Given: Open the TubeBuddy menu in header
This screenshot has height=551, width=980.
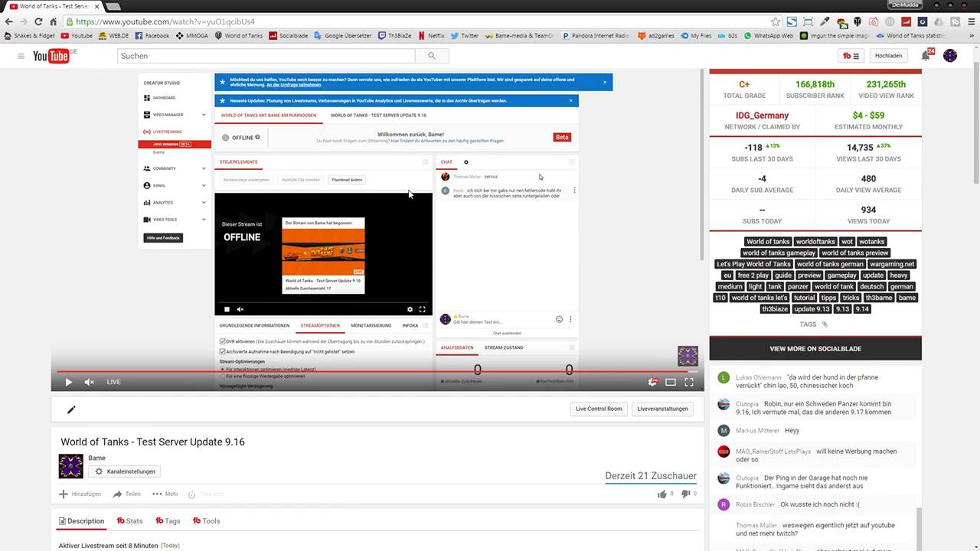Looking at the screenshot, I should coord(851,56).
